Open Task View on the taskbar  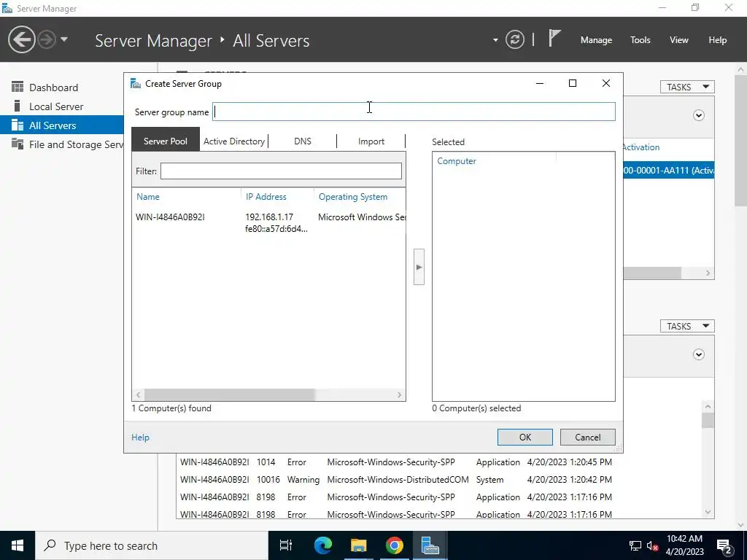point(286,545)
